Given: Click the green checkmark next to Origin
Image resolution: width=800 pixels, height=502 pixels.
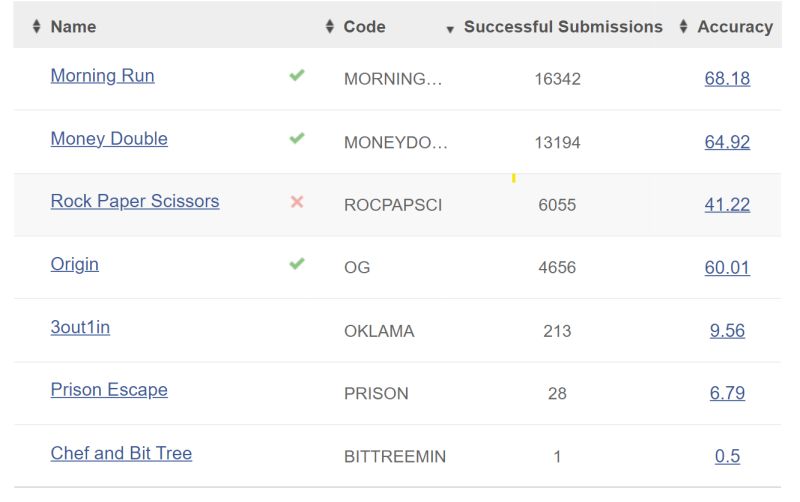Looking at the screenshot, I should coord(297,264).
